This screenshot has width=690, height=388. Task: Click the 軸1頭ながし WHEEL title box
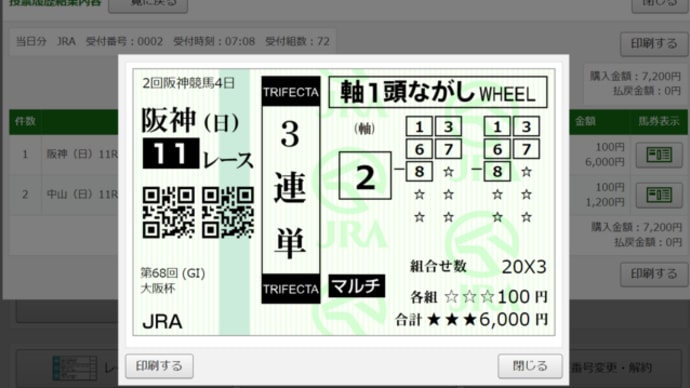pos(438,92)
